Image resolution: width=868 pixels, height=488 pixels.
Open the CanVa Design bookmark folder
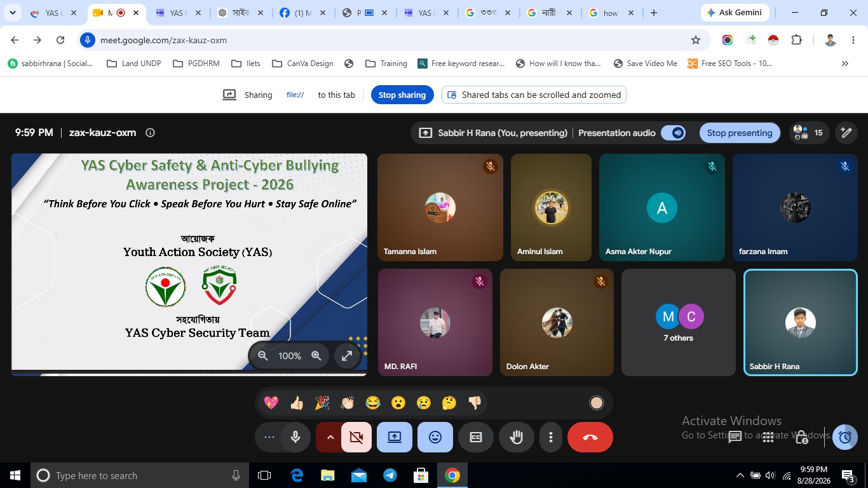(x=302, y=64)
